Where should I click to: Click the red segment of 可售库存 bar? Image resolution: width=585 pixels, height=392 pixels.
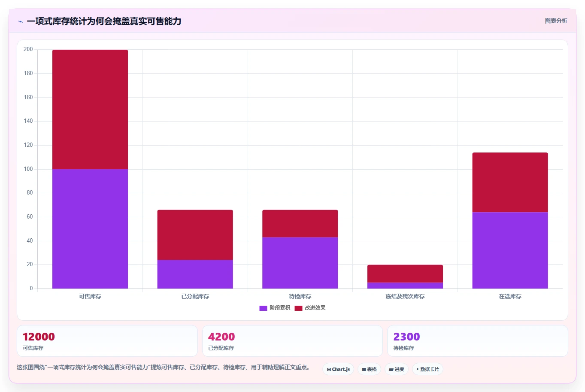(90, 109)
